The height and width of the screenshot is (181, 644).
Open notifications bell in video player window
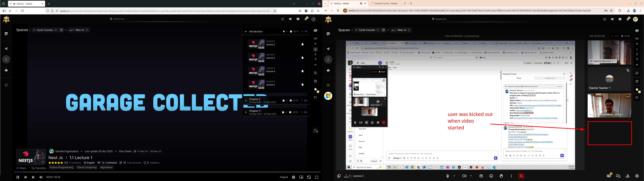click(306, 19)
